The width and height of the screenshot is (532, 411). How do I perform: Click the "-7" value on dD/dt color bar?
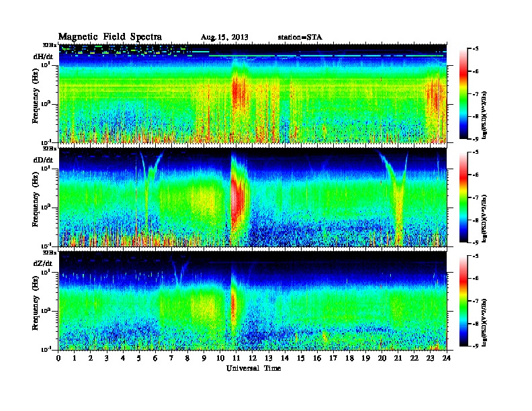476,197
